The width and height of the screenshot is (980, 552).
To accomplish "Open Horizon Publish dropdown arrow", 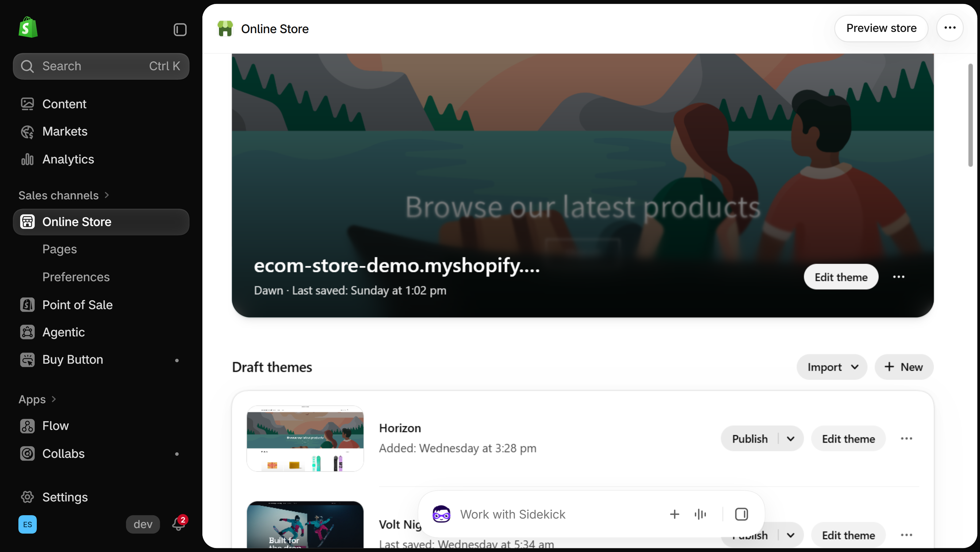I will [x=791, y=439].
